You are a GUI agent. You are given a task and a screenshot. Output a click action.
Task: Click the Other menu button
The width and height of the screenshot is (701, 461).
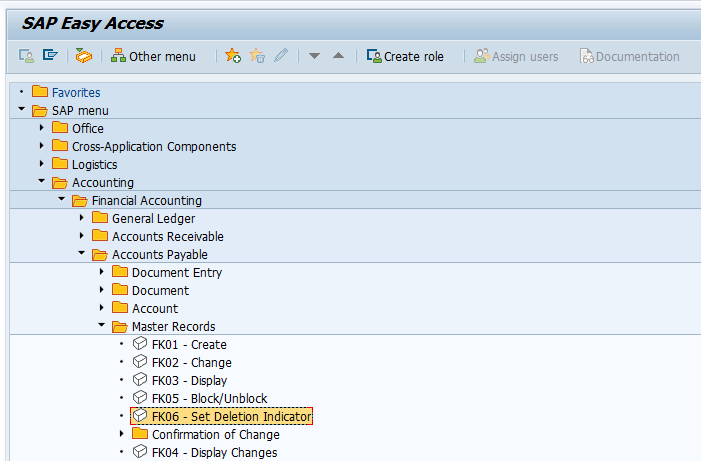[153, 56]
